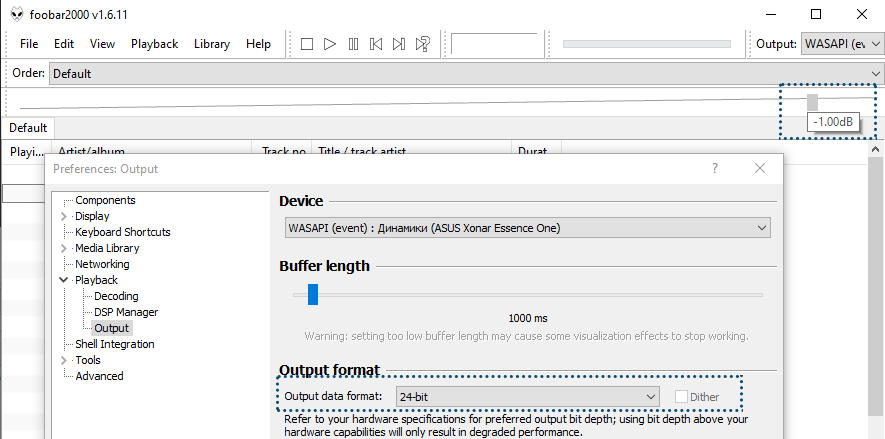Click the Stop playback button

click(x=307, y=44)
